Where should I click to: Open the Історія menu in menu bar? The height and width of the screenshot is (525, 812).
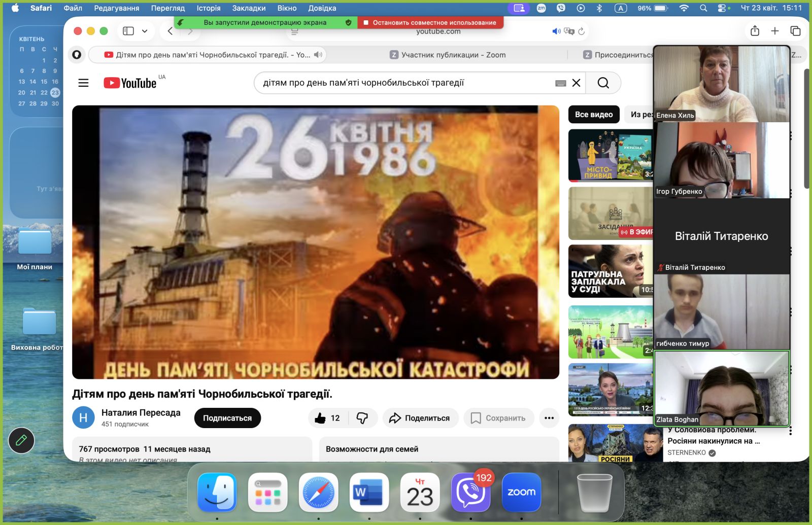[208, 8]
